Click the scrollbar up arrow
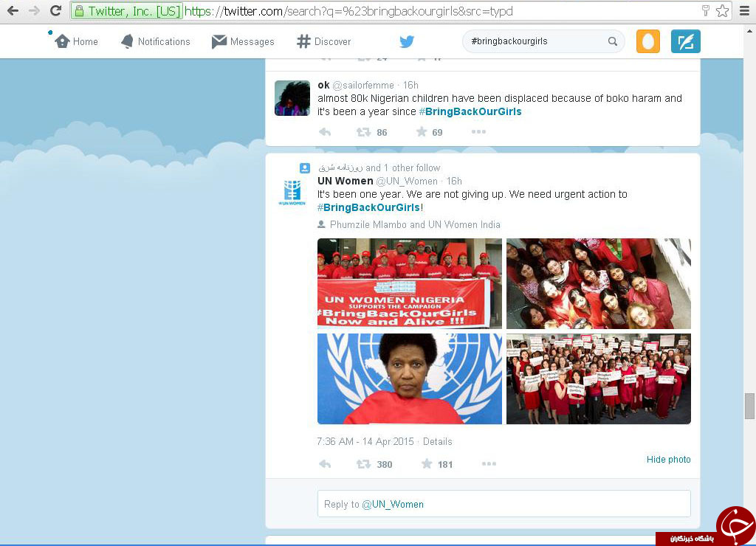Viewport: 756px width, 546px height. click(750, 31)
